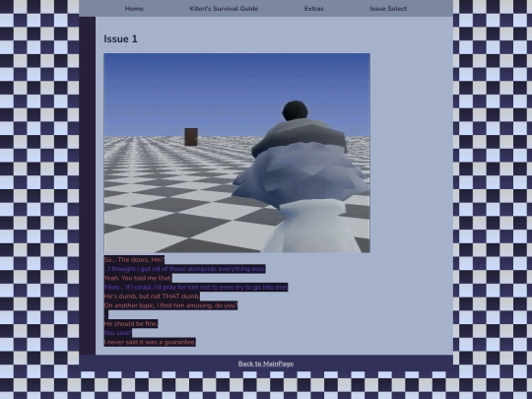The width and height of the screenshot is (532, 399).
Task: Follow the Back to MainPage link
Action: [x=266, y=364]
